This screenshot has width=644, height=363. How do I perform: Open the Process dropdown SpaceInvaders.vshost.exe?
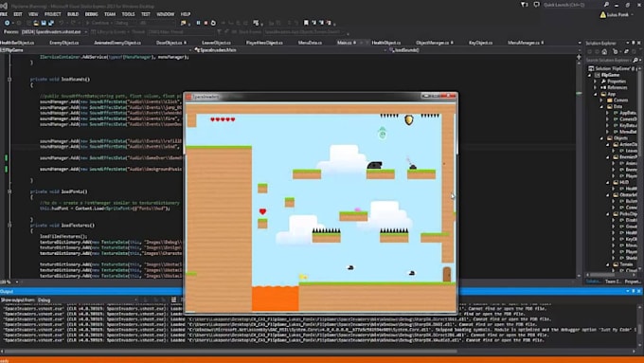[54, 31]
